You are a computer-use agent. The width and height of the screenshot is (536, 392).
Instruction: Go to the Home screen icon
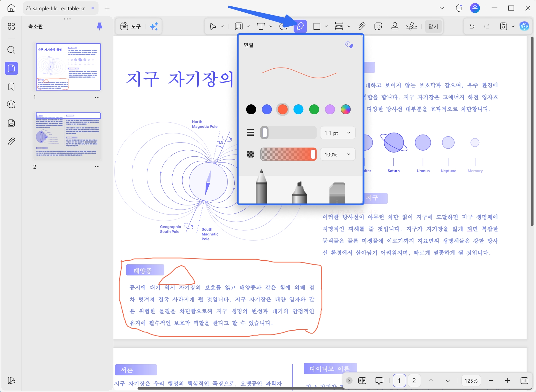point(11,8)
